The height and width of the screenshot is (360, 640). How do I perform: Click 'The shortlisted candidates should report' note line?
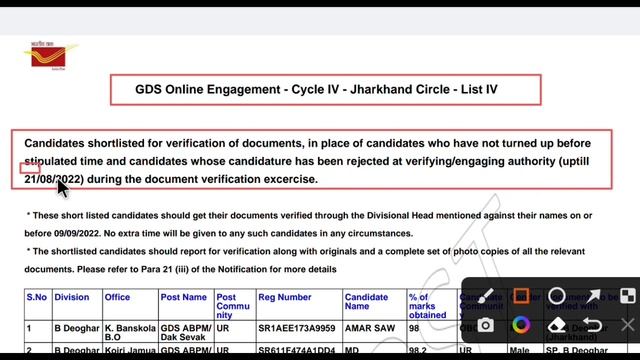[306, 251]
